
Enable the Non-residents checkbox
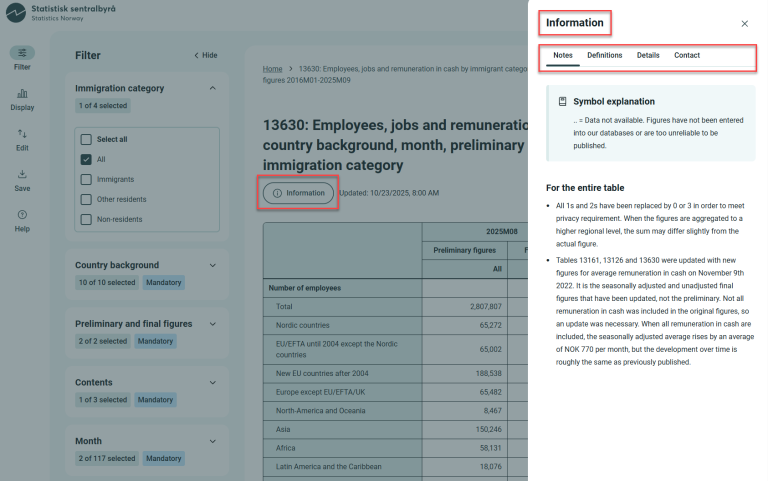[86, 218]
